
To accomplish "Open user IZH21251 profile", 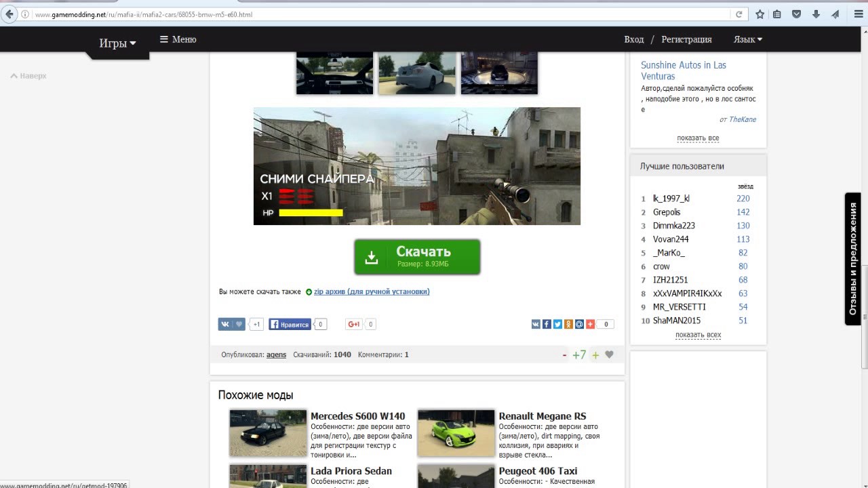I will pyautogui.click(x=670, y=280).
